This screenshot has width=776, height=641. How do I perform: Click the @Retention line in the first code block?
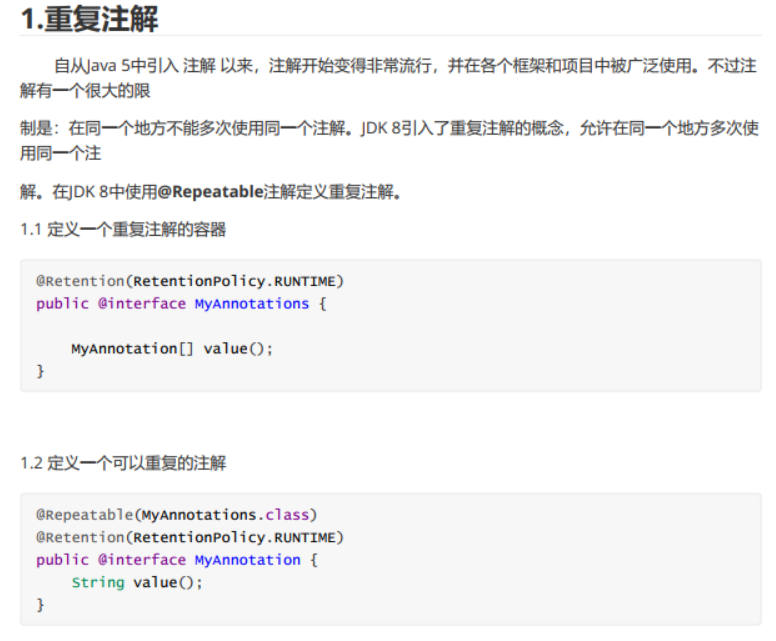pos(190,281)
